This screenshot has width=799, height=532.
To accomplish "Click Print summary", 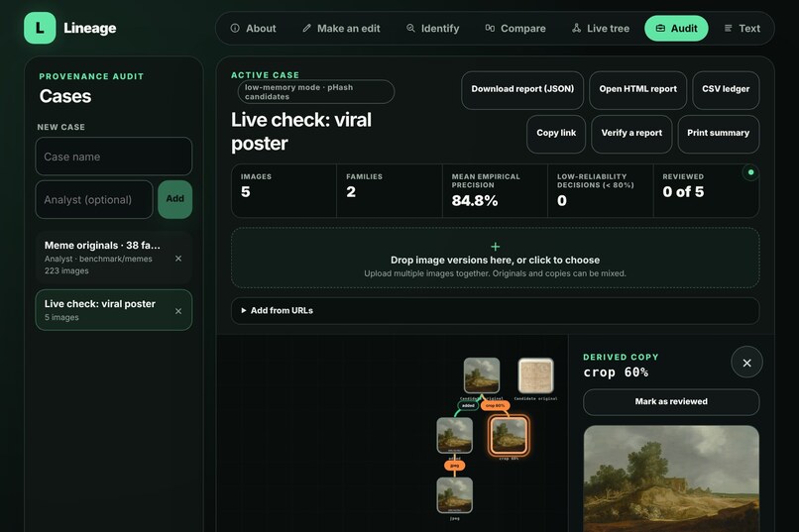I will pos(718,133).
